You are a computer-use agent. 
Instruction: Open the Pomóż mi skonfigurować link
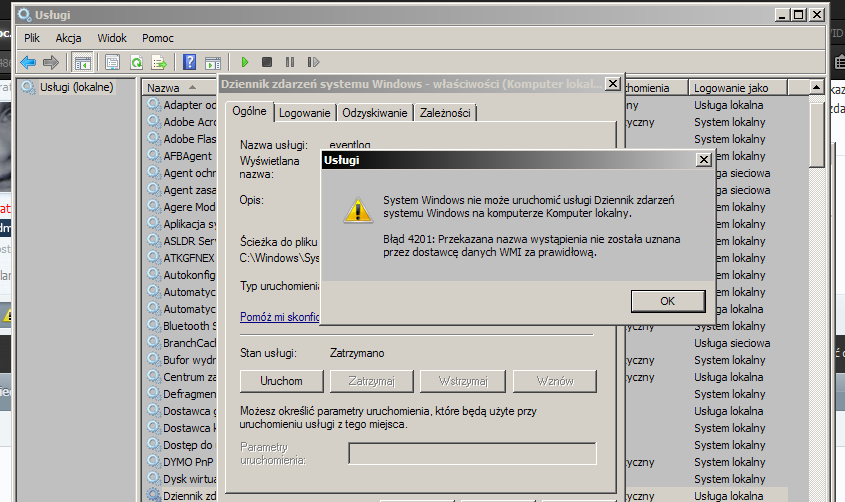pos(280,317)
